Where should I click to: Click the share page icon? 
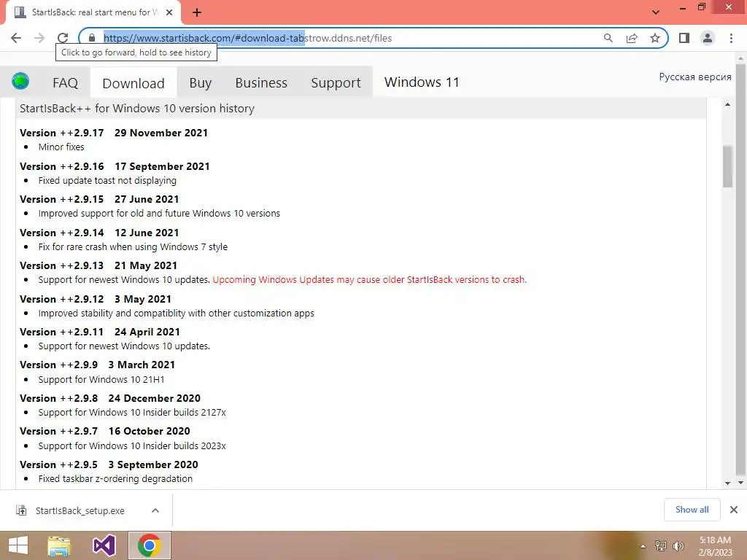pyautogui.click(x=632, y=38)
